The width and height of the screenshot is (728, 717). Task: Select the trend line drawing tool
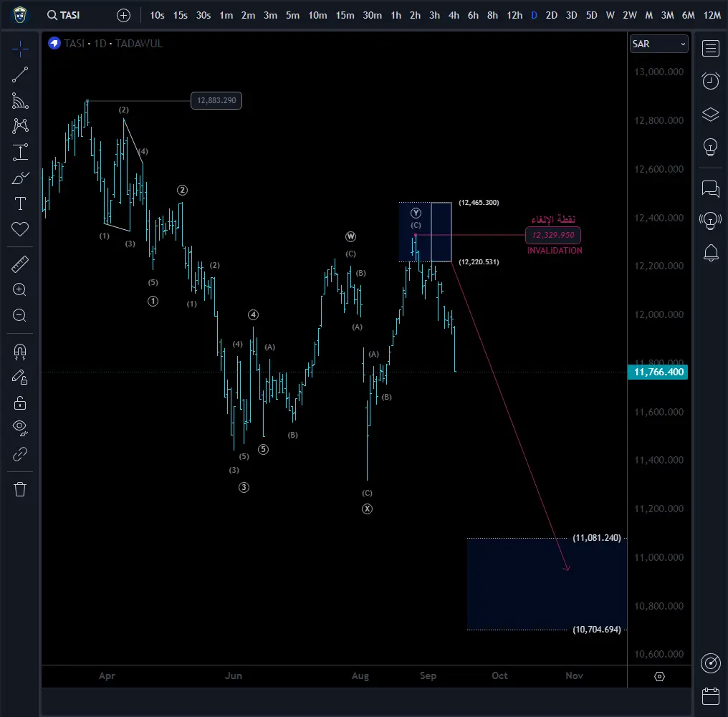[20, 74]
